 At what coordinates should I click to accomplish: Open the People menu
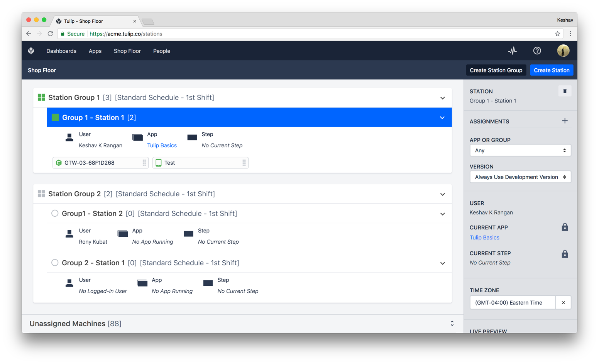[162, 51]
